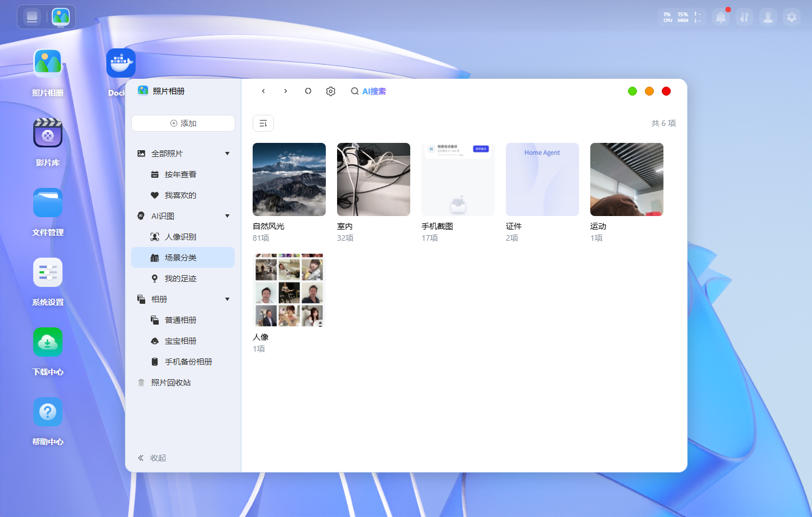
Task: Collapse the 全部照片 section arrow
Action: tap(227, 154)
